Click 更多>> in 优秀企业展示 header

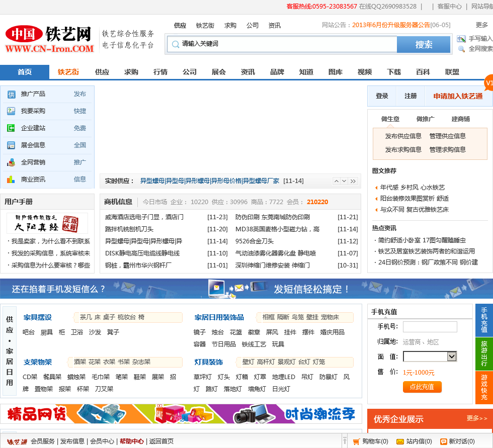coord(477,418)
